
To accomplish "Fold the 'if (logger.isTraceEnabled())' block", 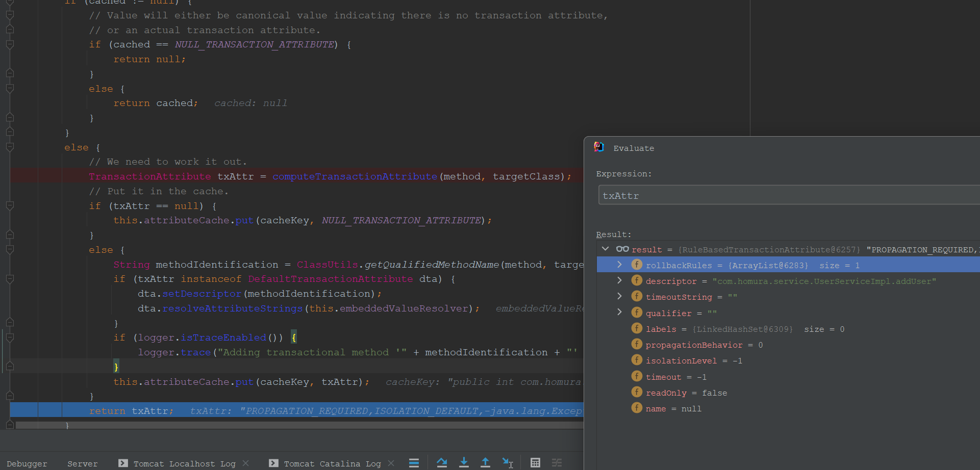I will pos(10,337).
